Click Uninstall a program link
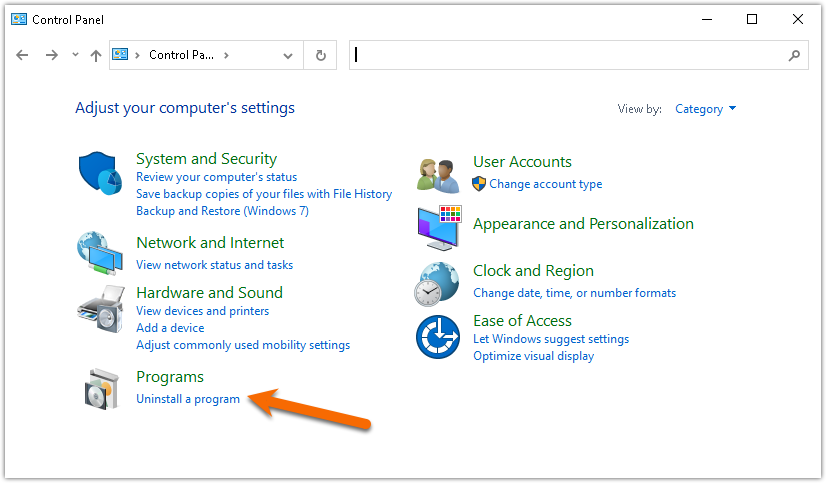This screenshot has width=826, height=483. click(x=188, y=399)
